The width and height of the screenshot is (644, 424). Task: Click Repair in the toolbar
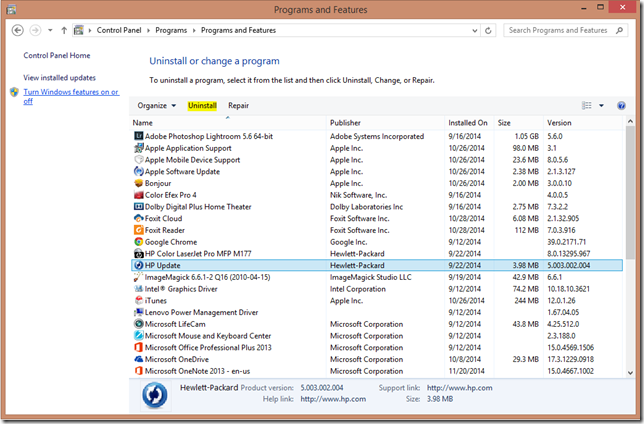(238, 106)
